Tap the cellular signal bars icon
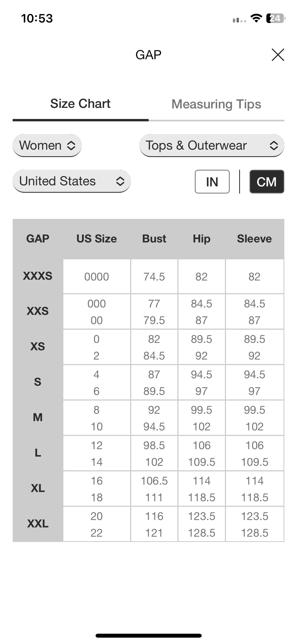The height and width of the screenshot is (644, 297). pyautogui.click(x=239, y=20)
